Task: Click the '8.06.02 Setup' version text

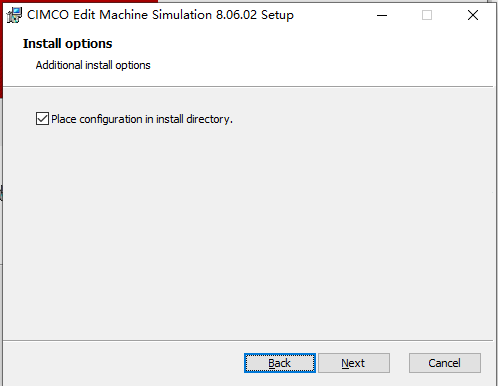Action: pyautogui.click(x=255, y=15)
